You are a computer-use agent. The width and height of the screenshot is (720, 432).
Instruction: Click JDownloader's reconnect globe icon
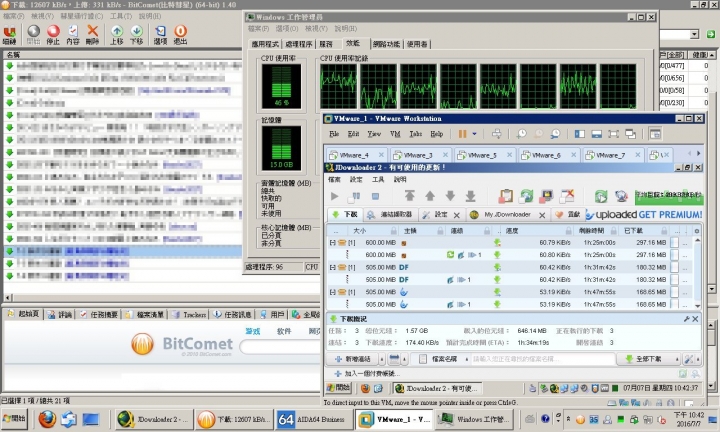tap(621, 196)
